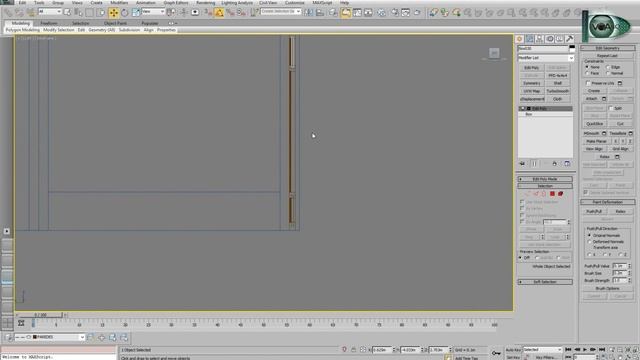Screen dimensions: 640x360
Task: Select Vertex sub-object level icon
Action: 528,193
